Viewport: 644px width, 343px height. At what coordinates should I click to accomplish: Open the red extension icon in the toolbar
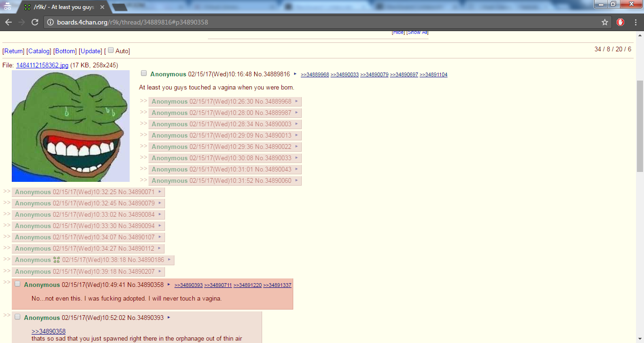[x=620, y=22]
